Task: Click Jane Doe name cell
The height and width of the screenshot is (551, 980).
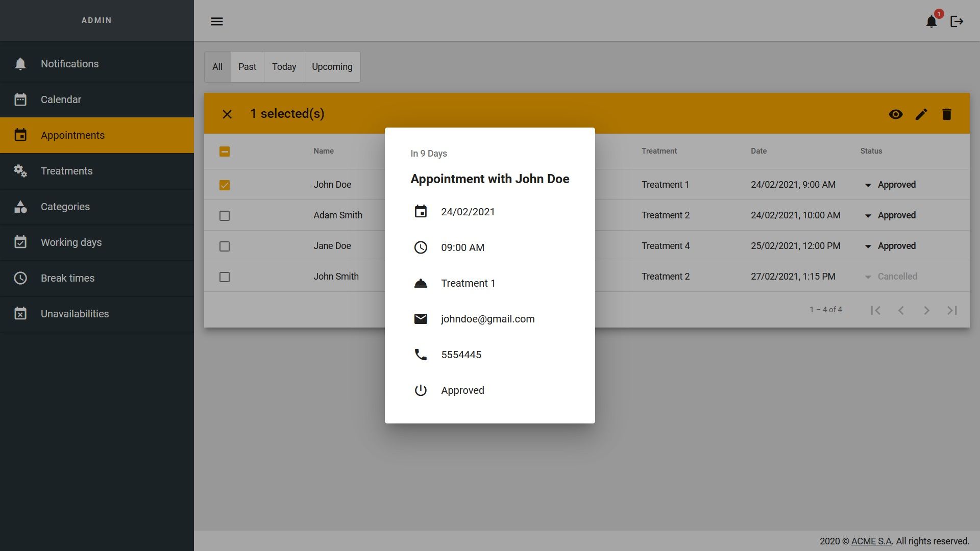Action: pos(332,246)
